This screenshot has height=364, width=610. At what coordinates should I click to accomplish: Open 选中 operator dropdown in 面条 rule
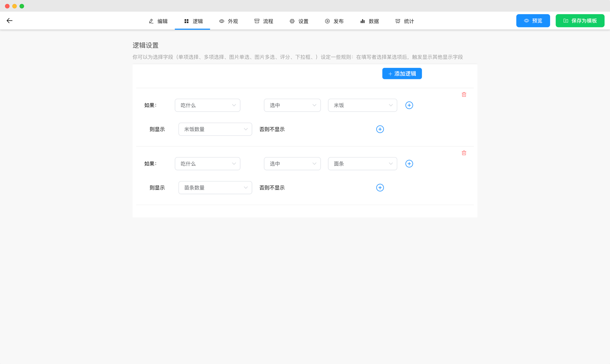[292, 164]
